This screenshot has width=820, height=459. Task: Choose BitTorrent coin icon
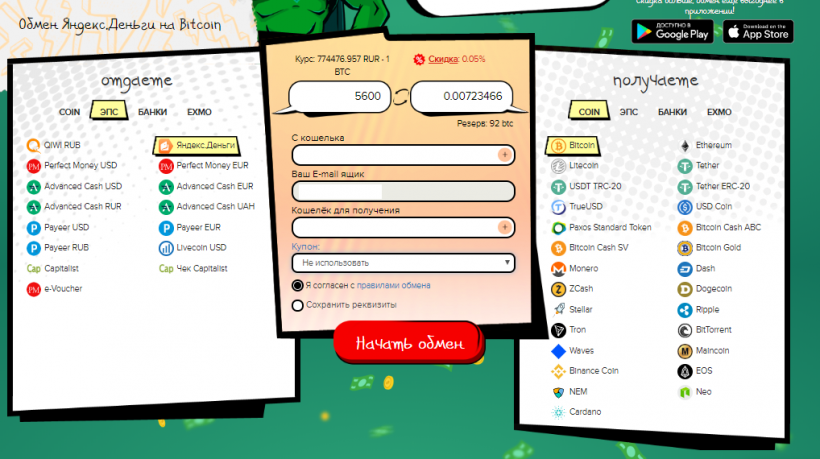coord(685,330)
